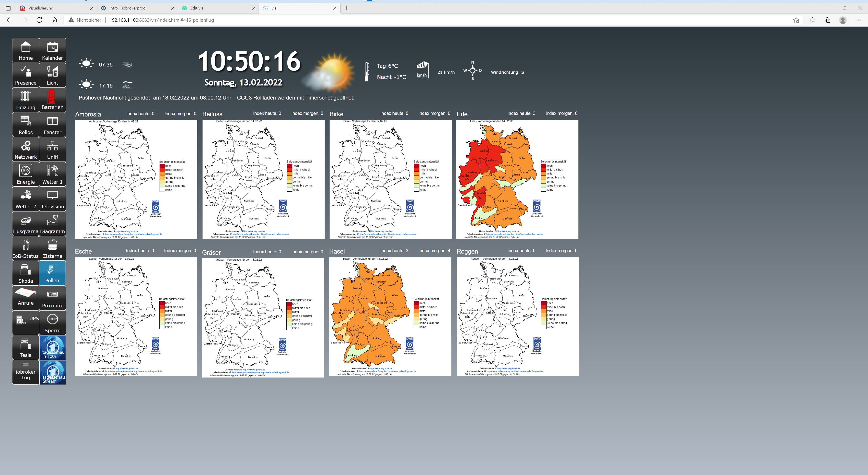868x475 pixels.
Task: Open the Zisterne view
Action: coord(52,248)
